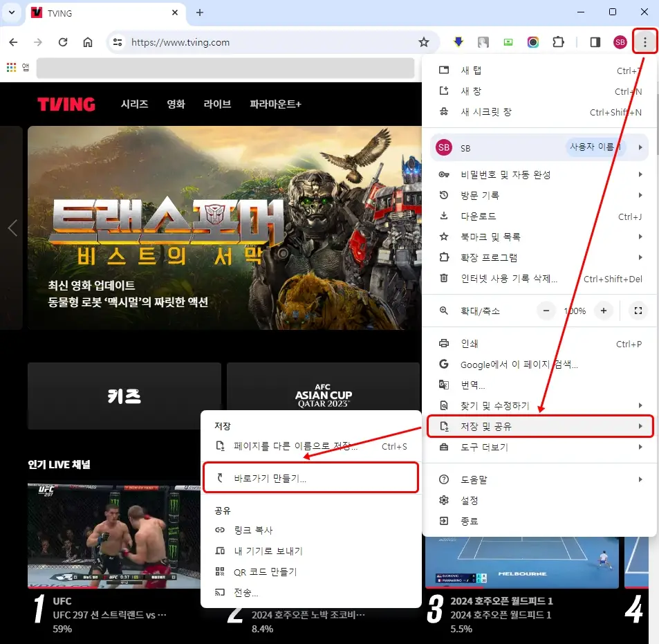This screenshot has width=659, height=644.
Task: Increase zoom with the + control
Action: (x=603, y=311)
